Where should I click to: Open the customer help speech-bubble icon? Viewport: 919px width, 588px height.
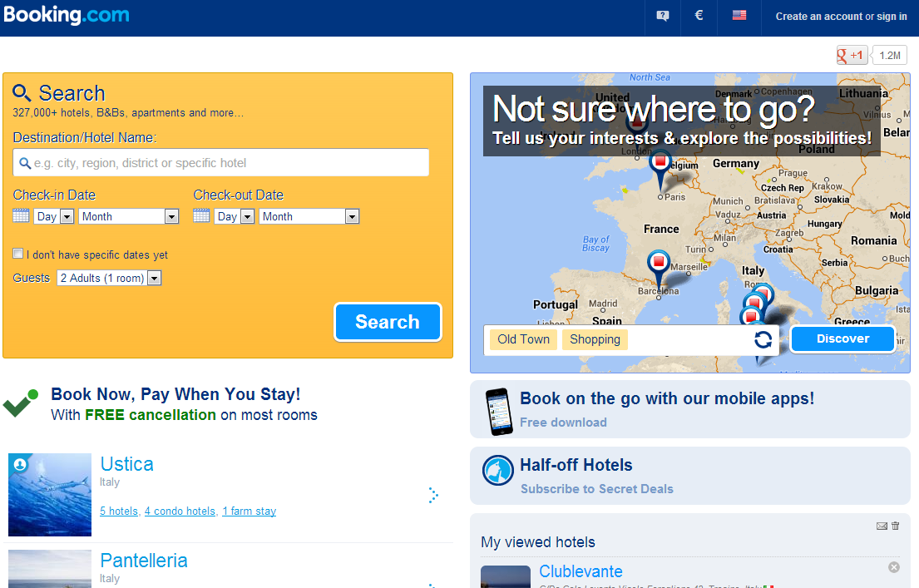[663, 16]
